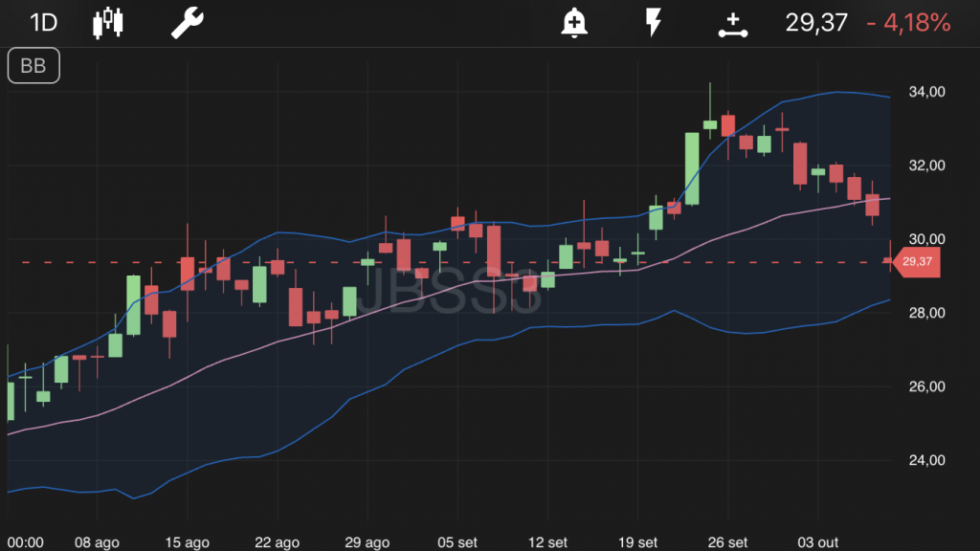The width and height of the screenshot is (980, 551).
Task: Select the tall green candle before 26 set
Action: coord(692,168)
